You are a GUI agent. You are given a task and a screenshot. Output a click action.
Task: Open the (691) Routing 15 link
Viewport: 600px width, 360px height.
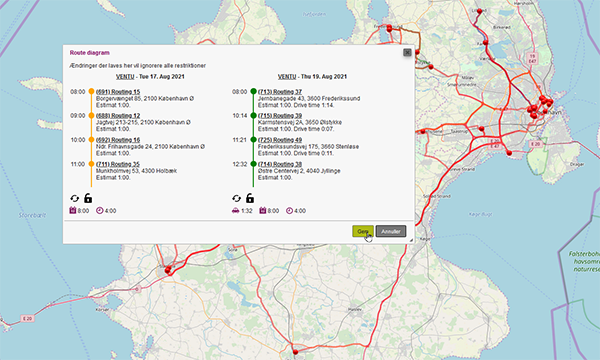118,92
